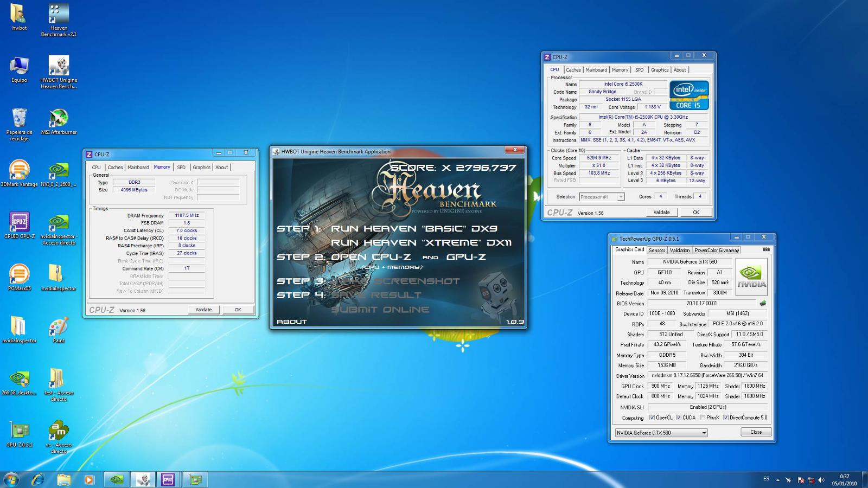Launch HWBOT Unigine Heaven Bench desktop shortcut

pyautogui.click(x=59, y=72)
